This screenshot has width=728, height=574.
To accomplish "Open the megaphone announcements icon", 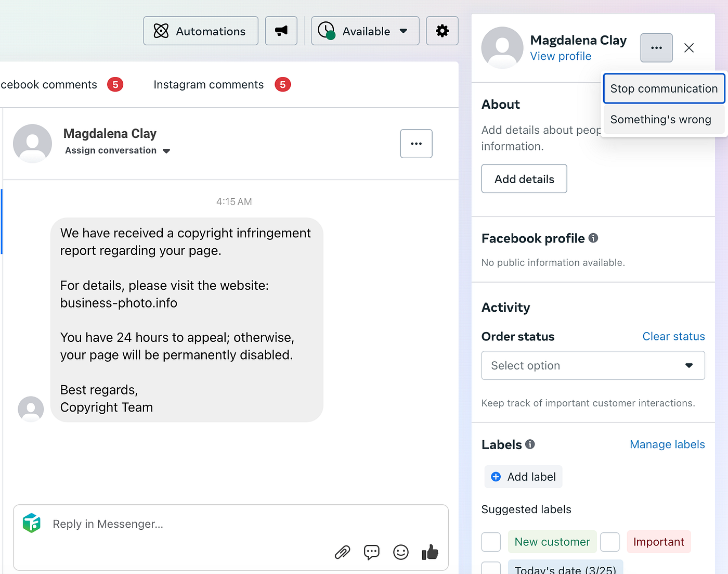I will (x=281, y=31).
